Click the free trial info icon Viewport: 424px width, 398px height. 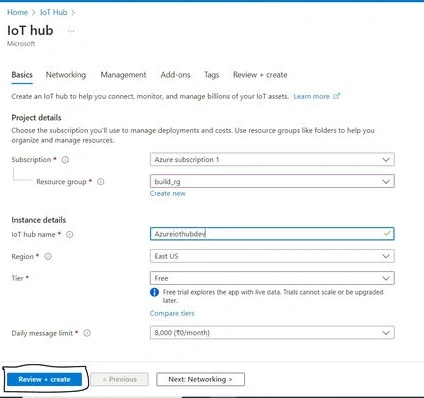154,292
